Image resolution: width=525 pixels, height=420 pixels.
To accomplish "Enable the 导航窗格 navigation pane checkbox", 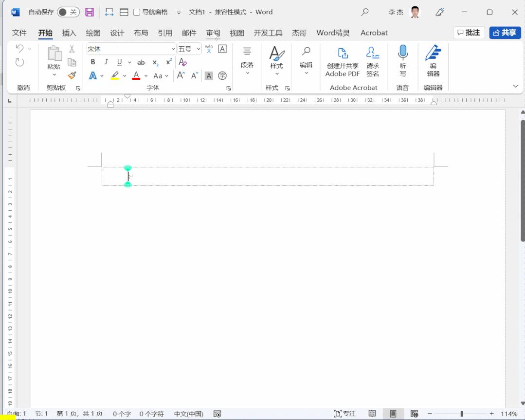I will click(137, 12).
